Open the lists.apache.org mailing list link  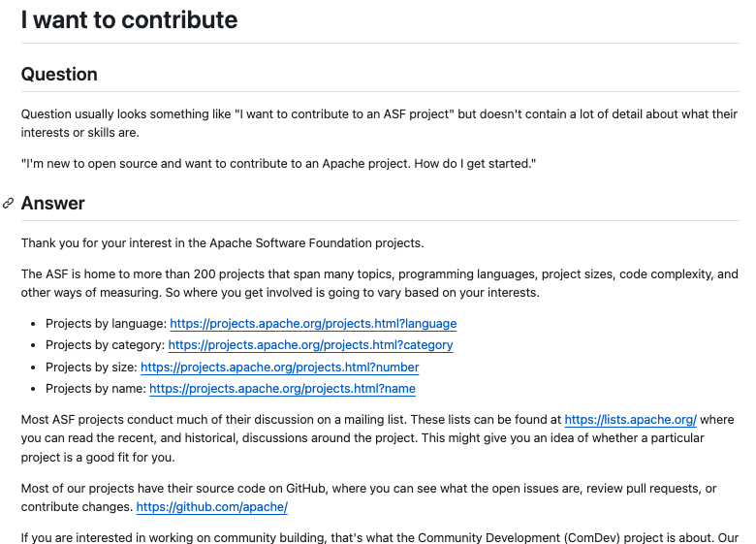point(630,420)
